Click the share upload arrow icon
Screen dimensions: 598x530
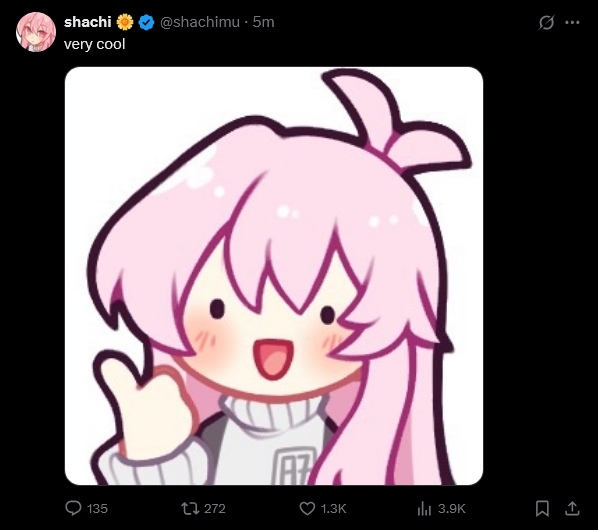(572, 508)
